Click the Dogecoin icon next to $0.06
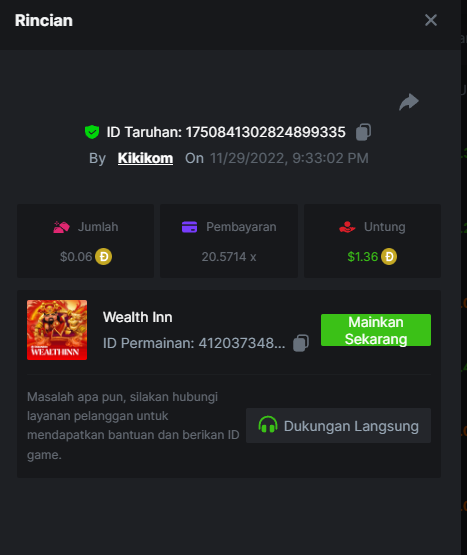The image size is (467, 555). [x=104, y=257]
